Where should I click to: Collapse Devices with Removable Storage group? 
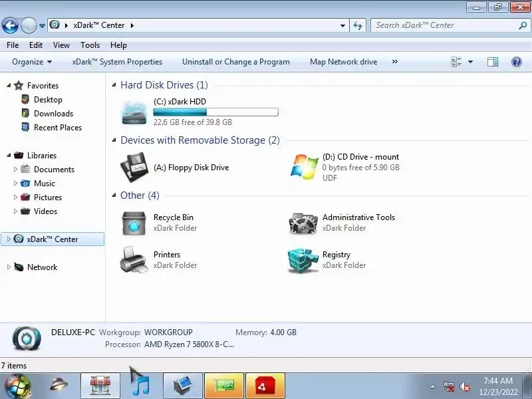click(x=114, y=140)
